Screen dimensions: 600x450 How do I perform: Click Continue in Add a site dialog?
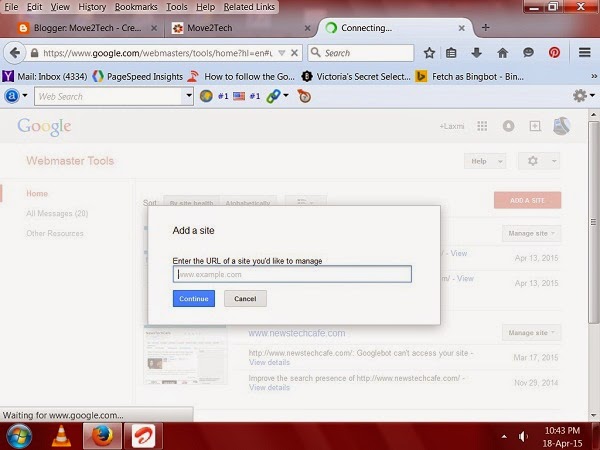194,298
